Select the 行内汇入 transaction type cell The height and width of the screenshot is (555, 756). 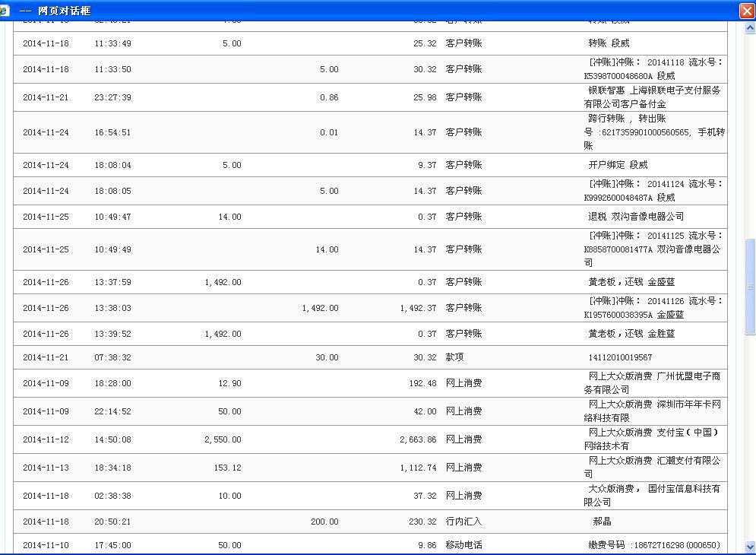tap(463, 522)
